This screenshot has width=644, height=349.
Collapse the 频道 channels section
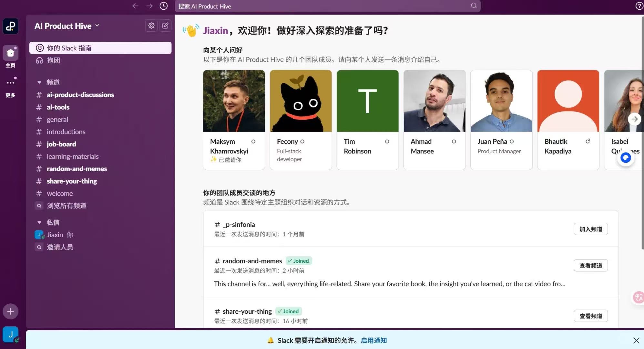click(39, 82)
